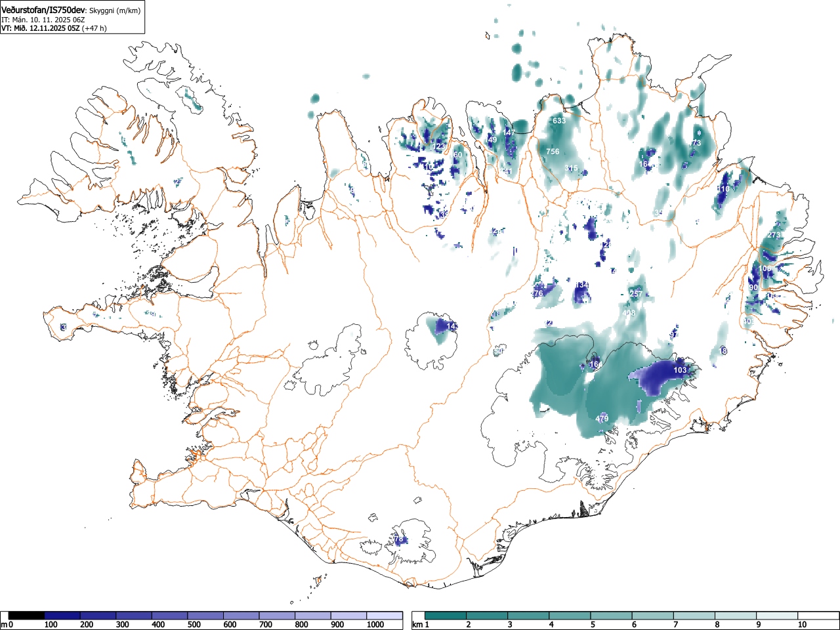Select the 3–4 km legend swatch
Screen dimensions: 840x630
click(x=529, y=616)
